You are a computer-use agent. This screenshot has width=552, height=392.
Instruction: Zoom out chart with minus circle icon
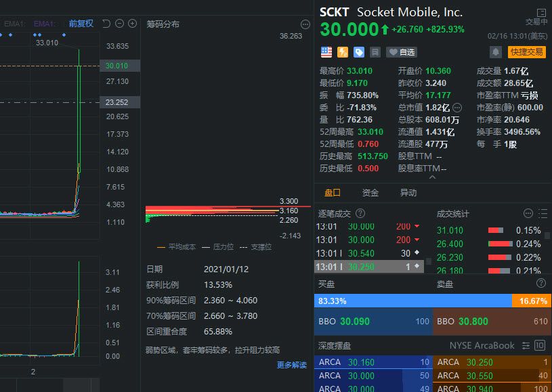click(120, 24)
